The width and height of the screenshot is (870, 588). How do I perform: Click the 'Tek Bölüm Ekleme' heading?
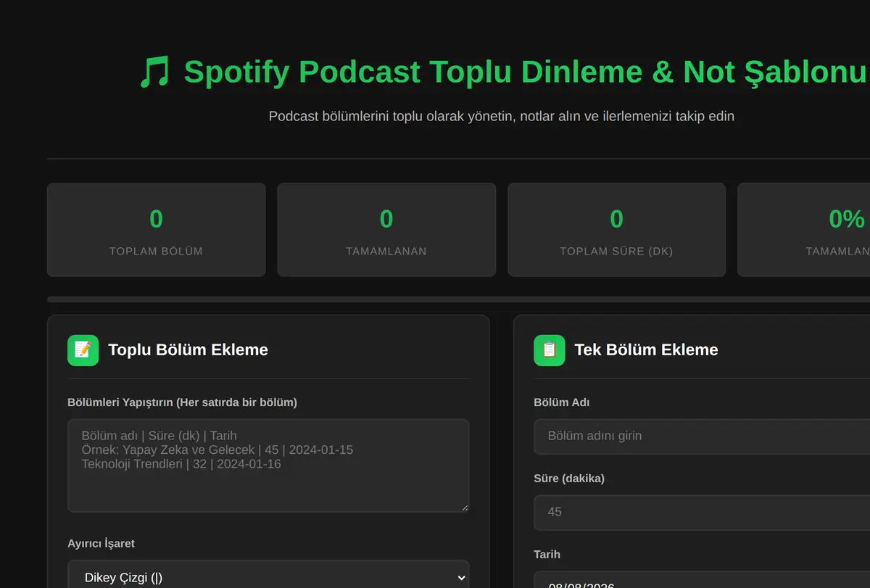[646, 350]
